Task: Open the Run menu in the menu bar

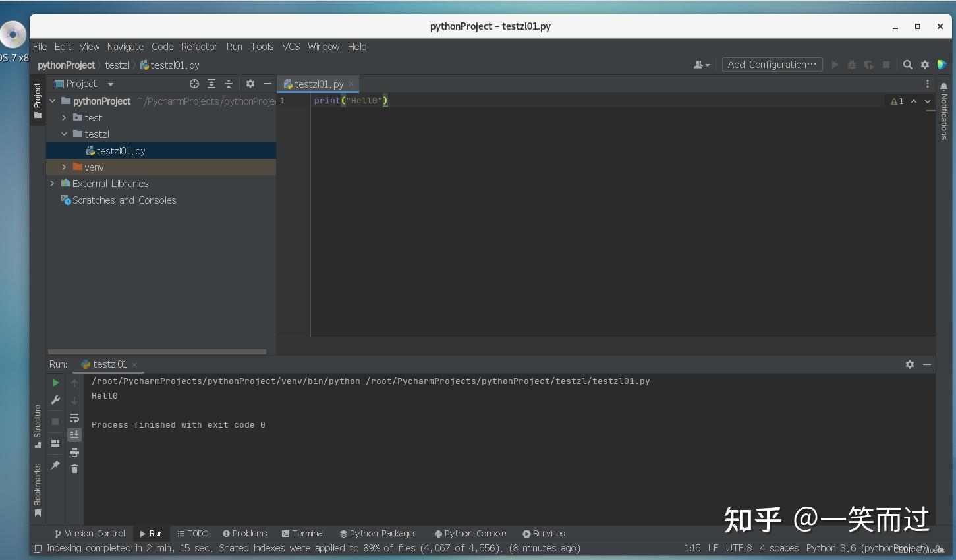Action: coord(234,47)
